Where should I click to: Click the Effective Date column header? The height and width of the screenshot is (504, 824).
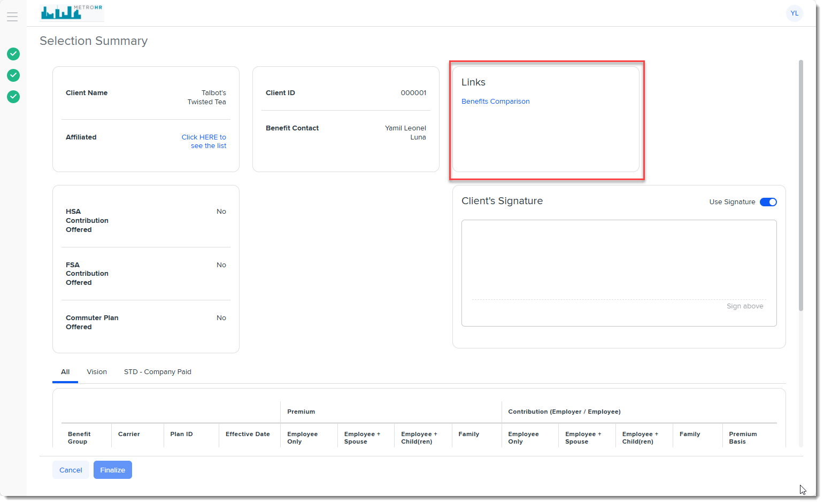coord(248,434)
